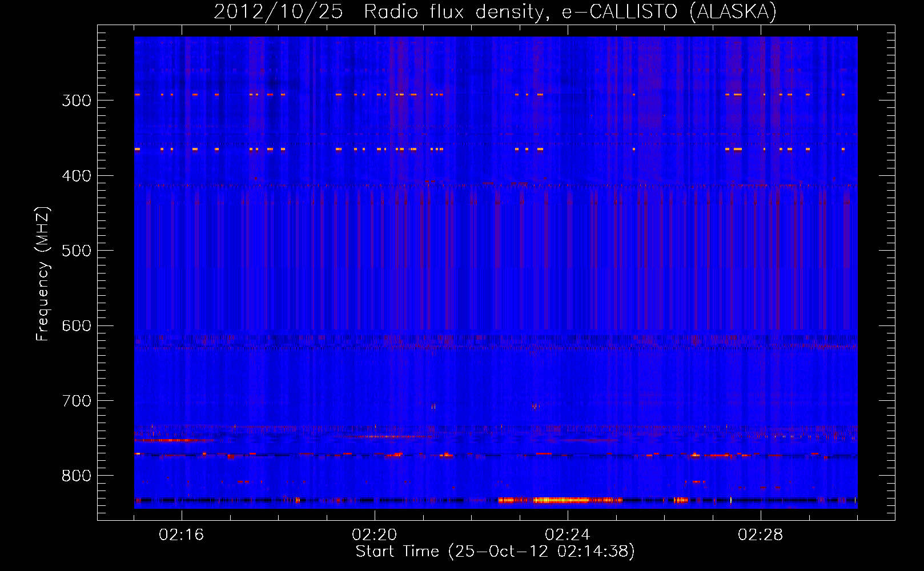The width and height of the screenshot is (924, 571).
Task: Click the 02:20 time tick label
Action: (375, 535)
